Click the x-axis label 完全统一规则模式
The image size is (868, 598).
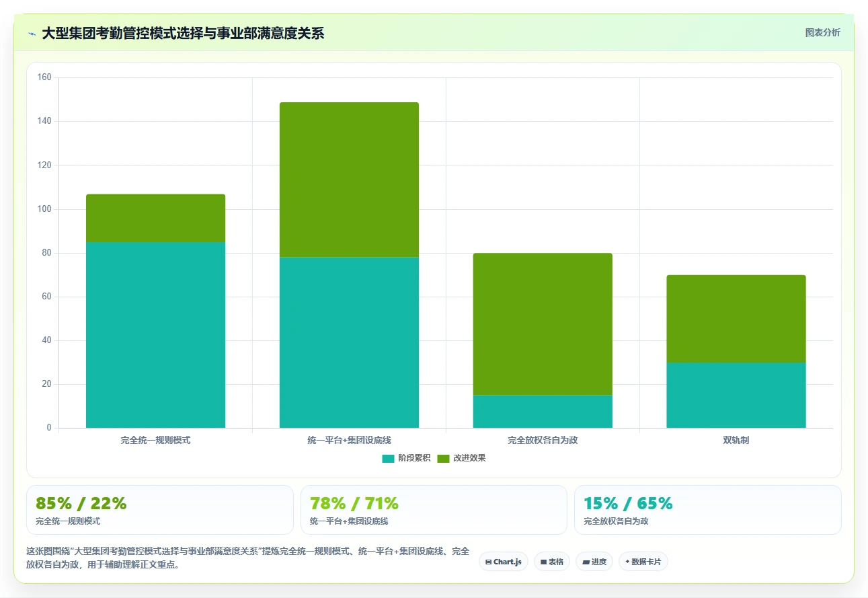point(155,441)
